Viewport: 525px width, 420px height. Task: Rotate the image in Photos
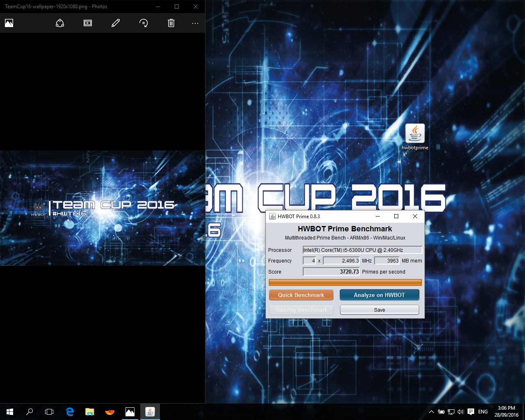click(144, 23)
